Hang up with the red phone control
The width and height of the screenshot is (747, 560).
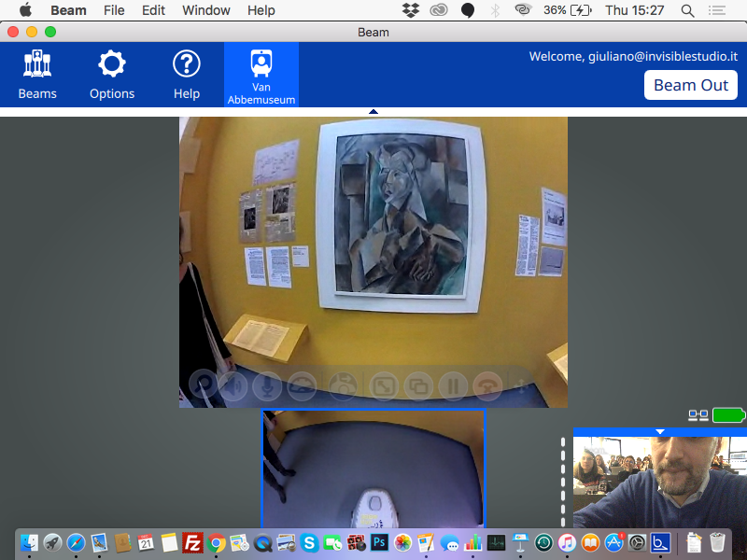[487, 385]
